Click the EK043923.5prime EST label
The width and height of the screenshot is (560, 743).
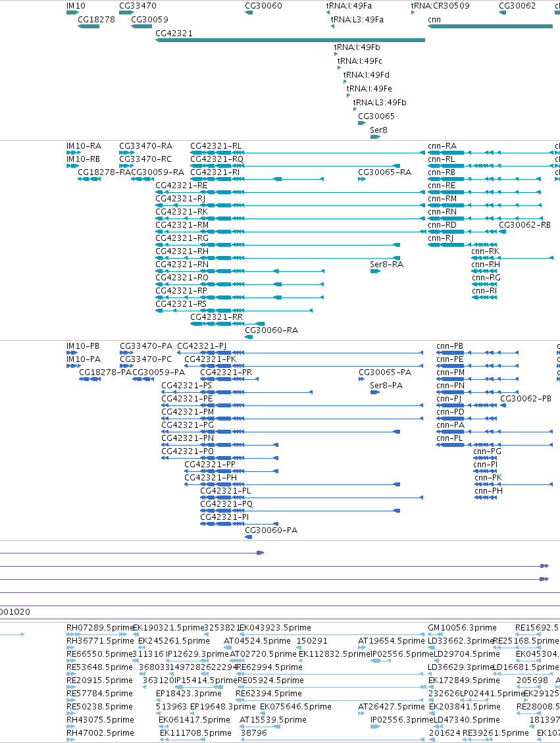(275, 627)
